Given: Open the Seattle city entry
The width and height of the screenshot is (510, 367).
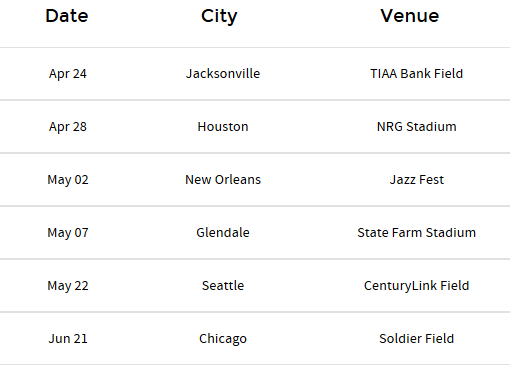Looking at the screenshot, I should [x=223, y=286].
